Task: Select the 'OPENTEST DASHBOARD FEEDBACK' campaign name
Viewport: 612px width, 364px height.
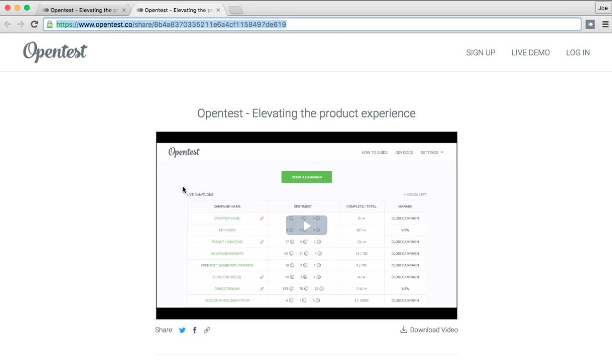Action: coord(227,265)
